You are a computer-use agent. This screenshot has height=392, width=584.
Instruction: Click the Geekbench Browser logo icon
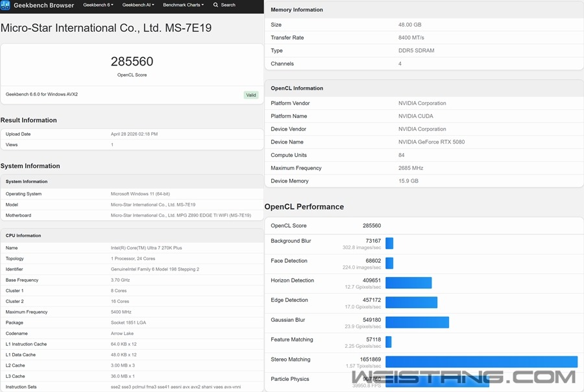(5, 5)
